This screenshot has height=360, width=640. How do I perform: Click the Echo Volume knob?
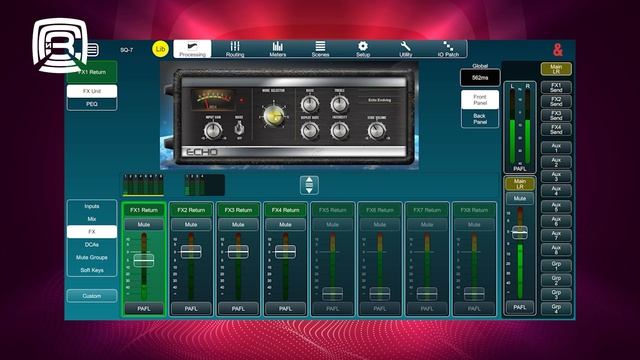click(377, 131)
